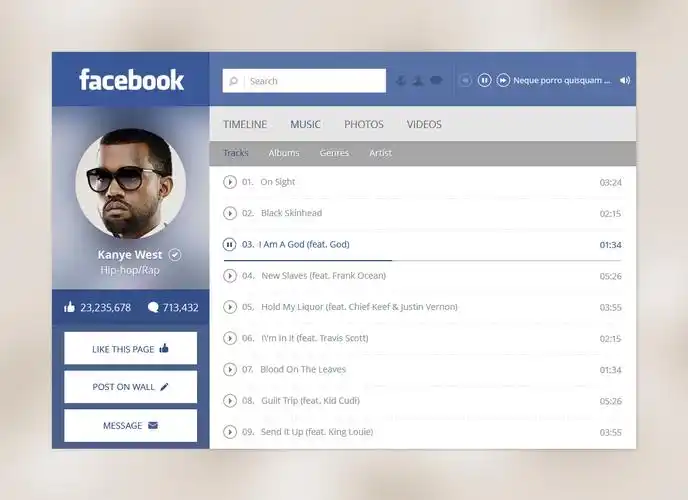Pause track 03 I Am A God
688x500 pixels.
[x=229, y=244]
